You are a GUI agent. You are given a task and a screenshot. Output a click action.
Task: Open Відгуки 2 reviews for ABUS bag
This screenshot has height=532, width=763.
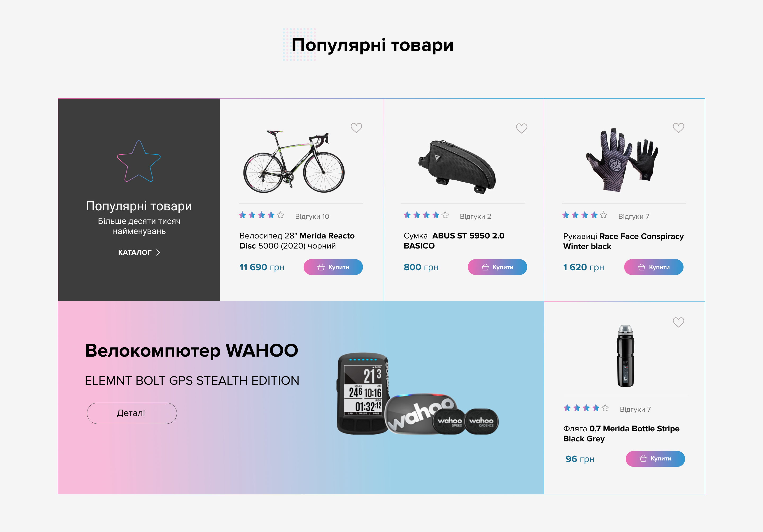(x=475, y=216)
